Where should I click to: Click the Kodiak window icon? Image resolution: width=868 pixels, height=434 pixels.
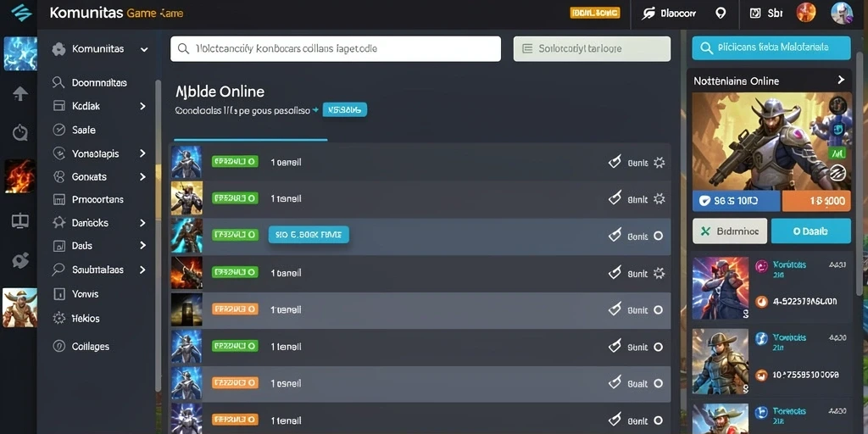click(58, 106)
